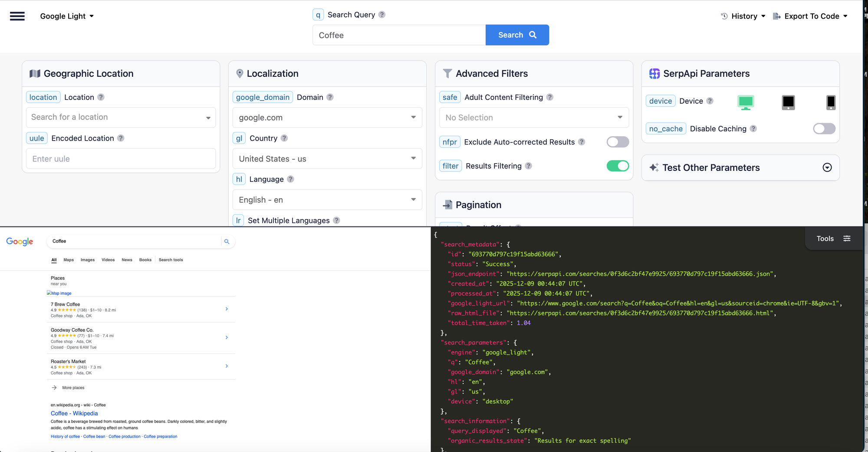Toggle Exclude Auto-corrected Results switch
868x452 pixels.
(x=618, y=142)
